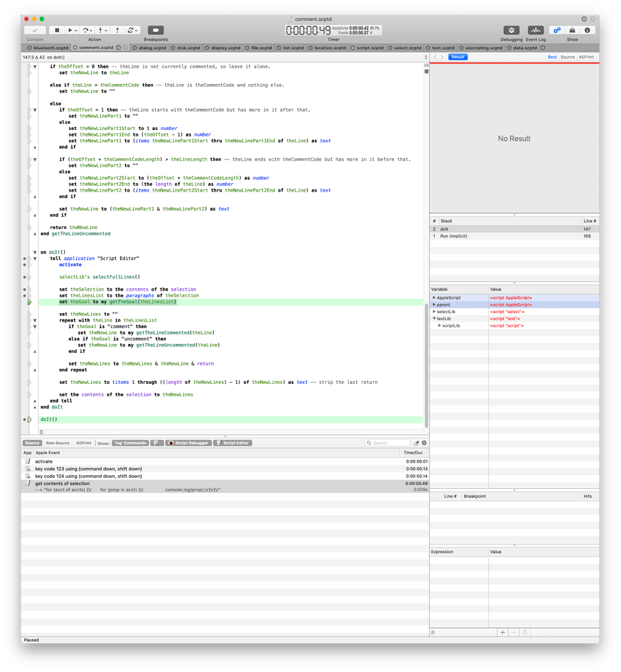Select AEPrint event log view
621x672 pixels.
point(83,443)
